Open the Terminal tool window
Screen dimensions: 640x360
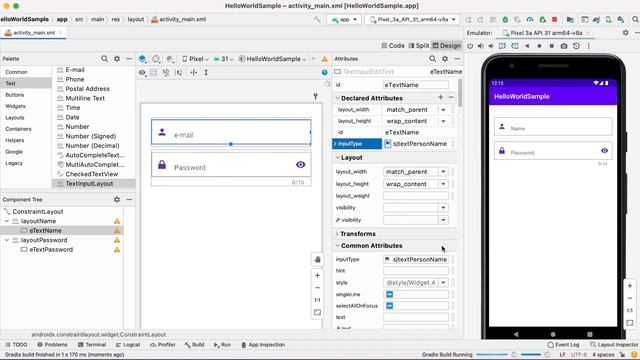click(92, 345)
